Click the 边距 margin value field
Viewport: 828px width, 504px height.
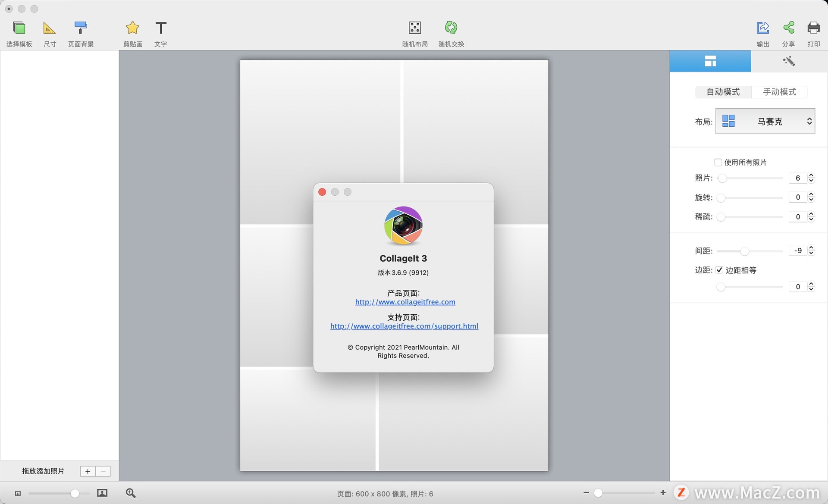click(797, 287)
